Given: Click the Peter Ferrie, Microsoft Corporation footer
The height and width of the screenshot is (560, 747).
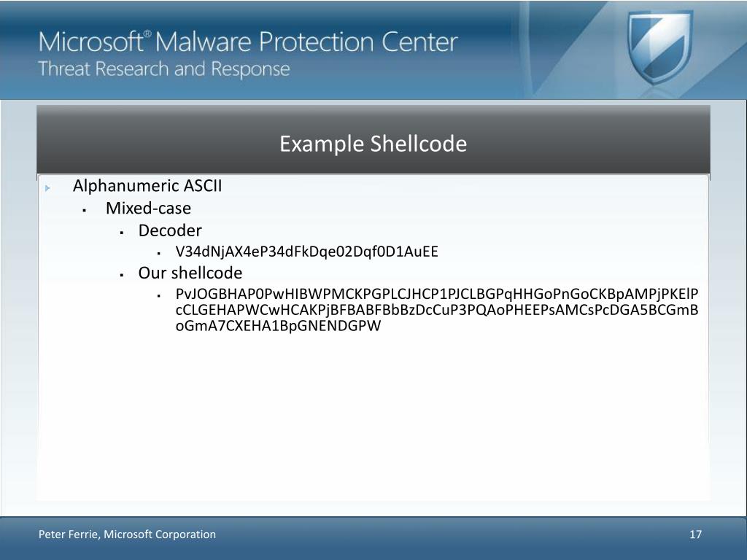Looking at the screenshot, I should tap(127, 534).
